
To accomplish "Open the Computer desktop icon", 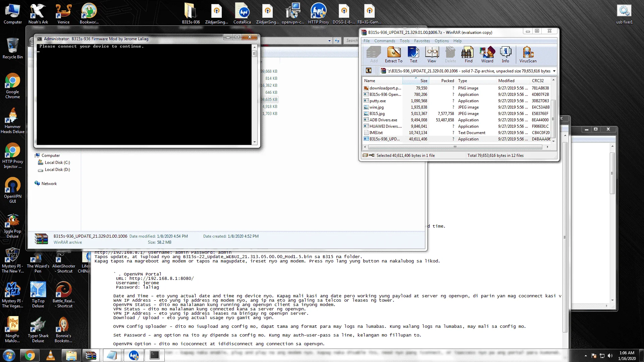I will click(12, 14).
